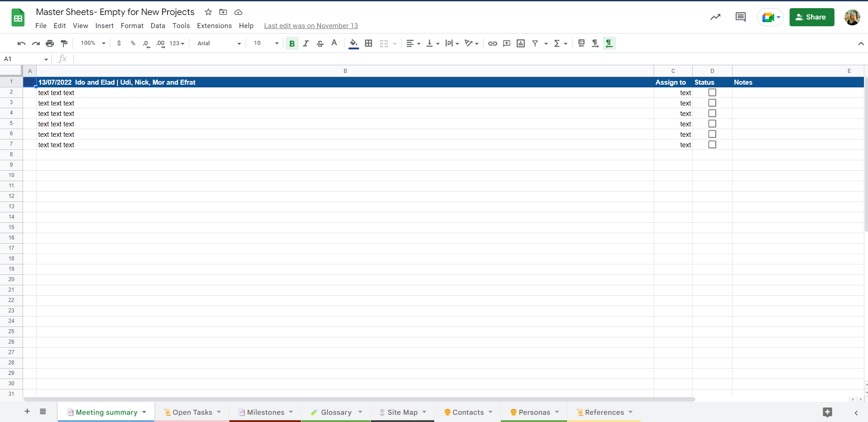Click the Move to folder icon

223,12
